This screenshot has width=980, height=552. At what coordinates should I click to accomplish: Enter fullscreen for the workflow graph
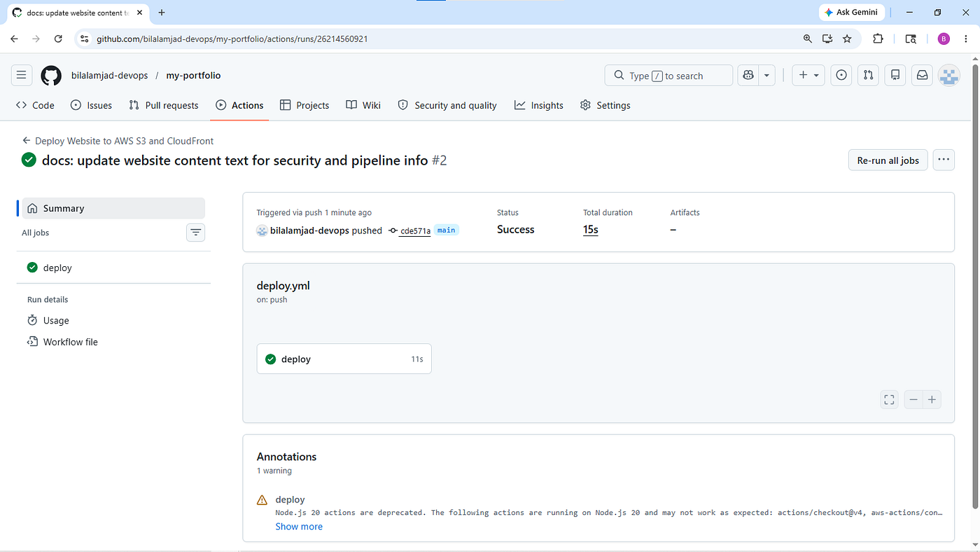tap(889, 400)
